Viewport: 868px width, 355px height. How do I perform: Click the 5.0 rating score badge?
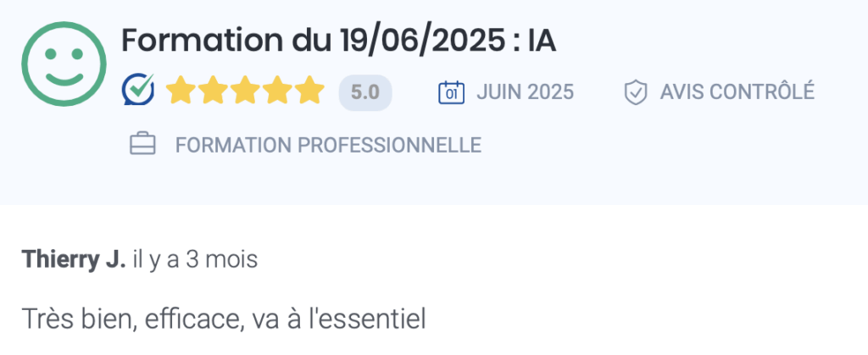(365, 92)
